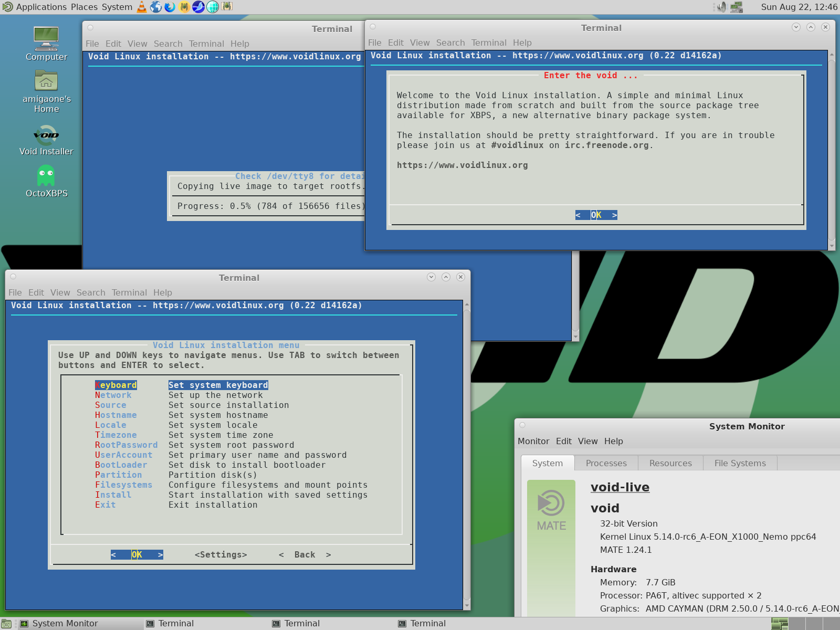Click the square spider launcher icon
This screenshot has width=840, height=630.
click(x=227, y=7)
